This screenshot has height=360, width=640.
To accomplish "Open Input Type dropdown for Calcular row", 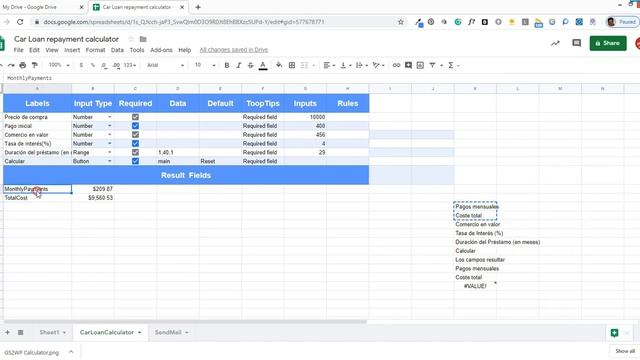I will click(x=109, y=161).
